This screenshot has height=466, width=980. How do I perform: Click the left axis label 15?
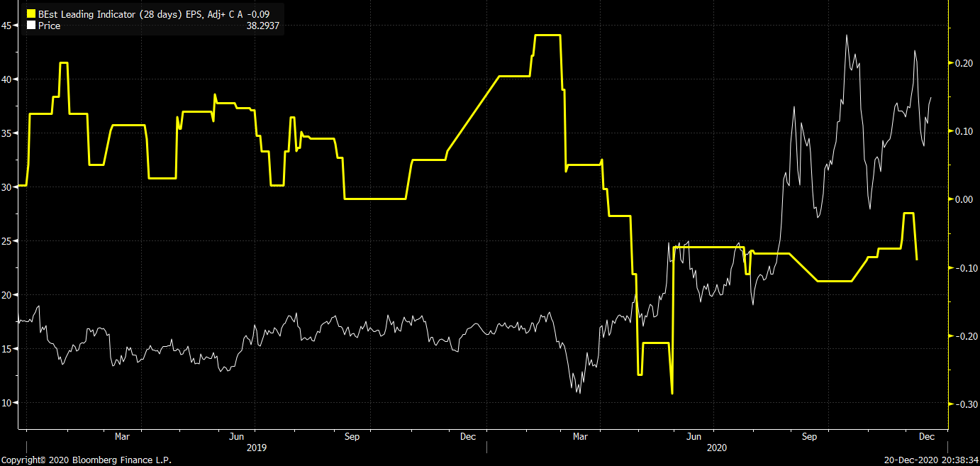coord(6,349)
